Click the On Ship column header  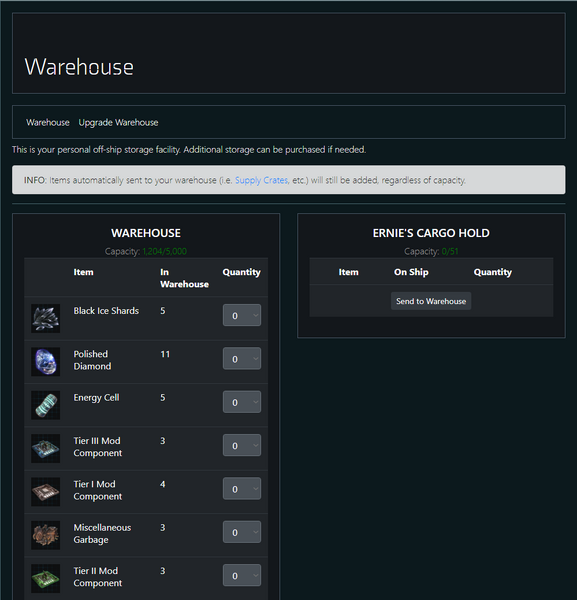[x=411, y=272]
